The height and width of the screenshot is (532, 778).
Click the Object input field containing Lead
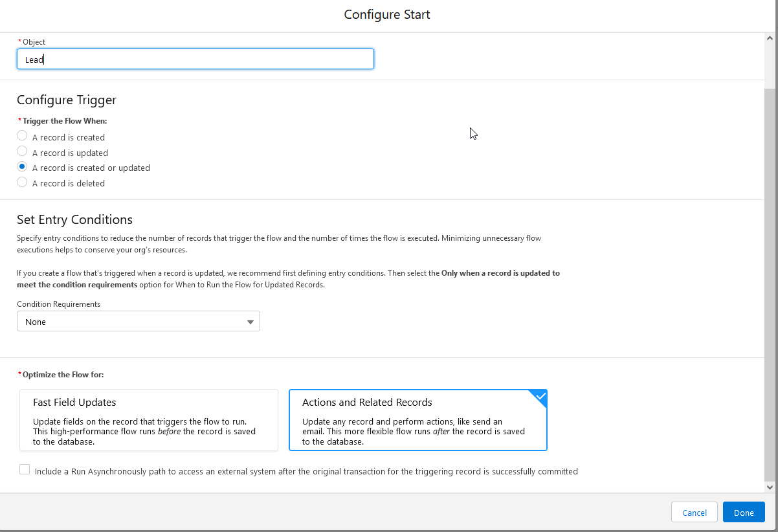tap(195, 60)
